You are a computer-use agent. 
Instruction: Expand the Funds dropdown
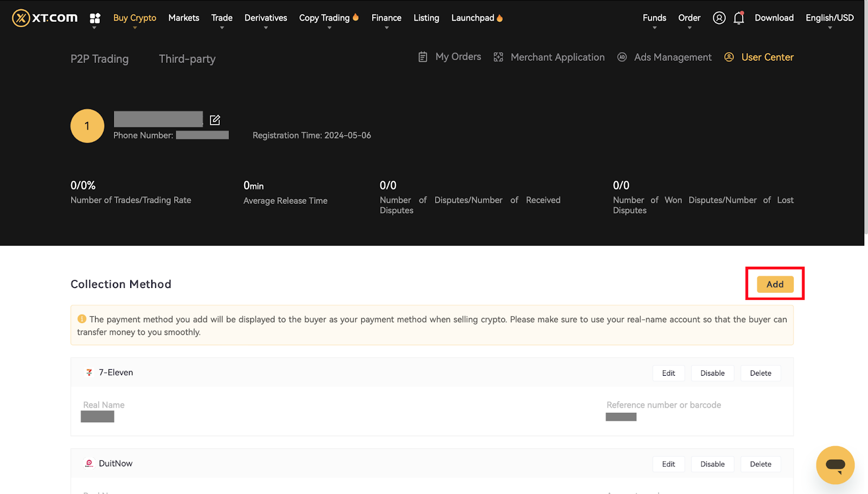[x=654, y=18]
